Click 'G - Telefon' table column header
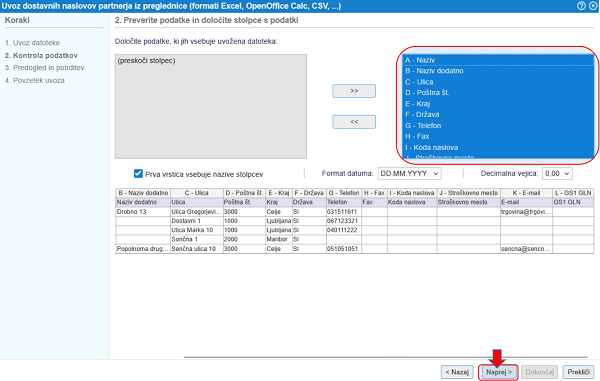Screen dimensions: 600x381 pyautogui.click(x=344, y=193)
